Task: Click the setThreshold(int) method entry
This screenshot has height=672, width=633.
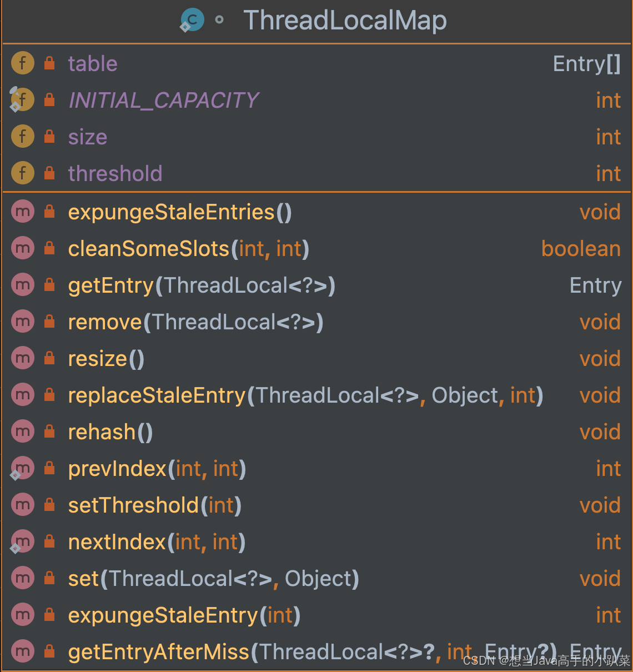Action: pyautogui.click(x=154, y=505)
